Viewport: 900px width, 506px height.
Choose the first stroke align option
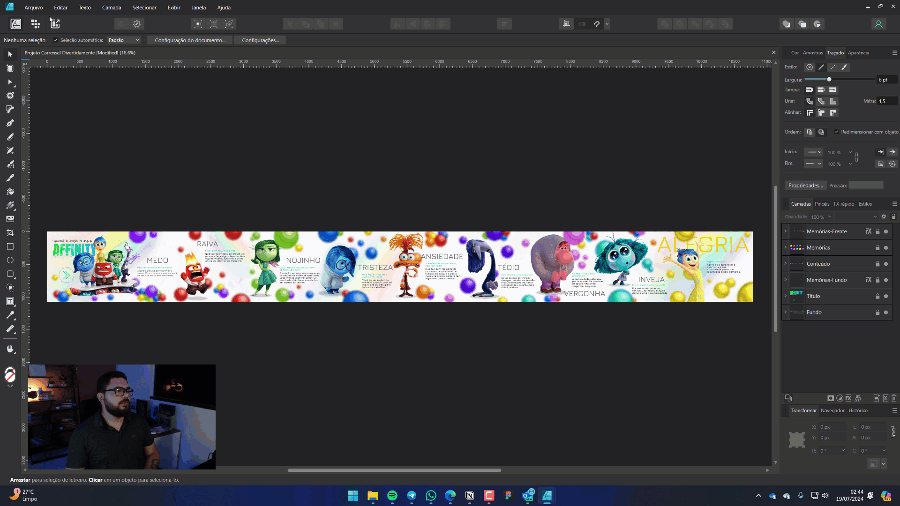(809, 113)
